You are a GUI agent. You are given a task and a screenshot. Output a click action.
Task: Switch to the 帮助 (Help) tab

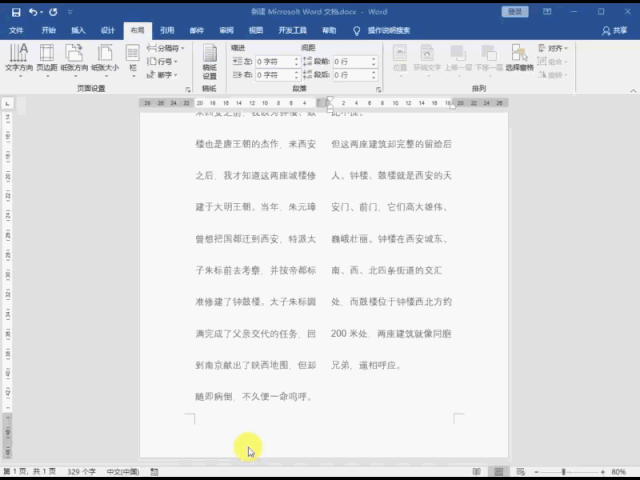(329, 30)
